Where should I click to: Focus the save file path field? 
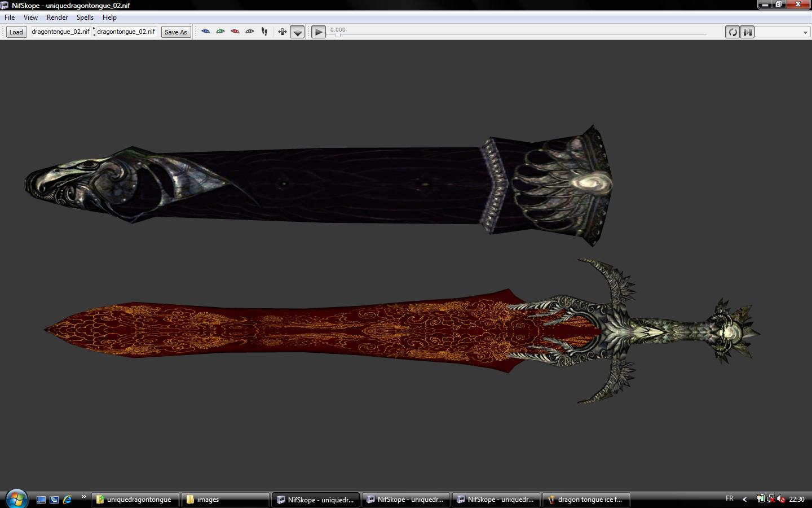(126, 32)
